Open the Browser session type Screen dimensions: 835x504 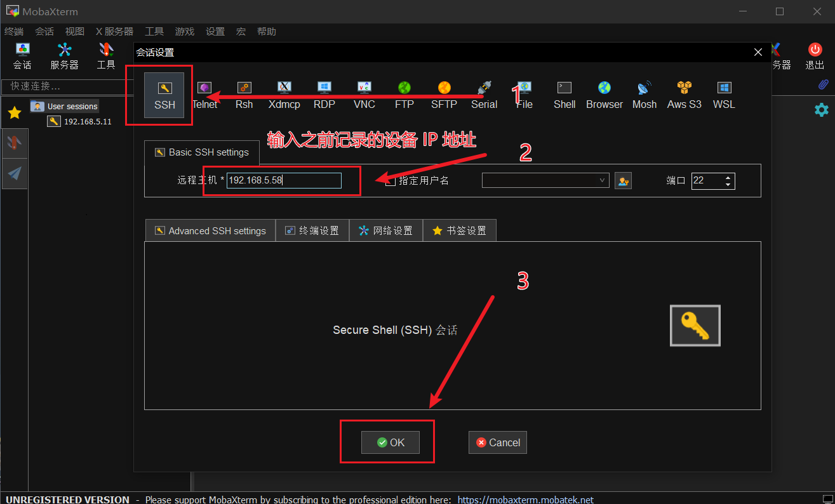pyautogui.click(x=604, y=95)
